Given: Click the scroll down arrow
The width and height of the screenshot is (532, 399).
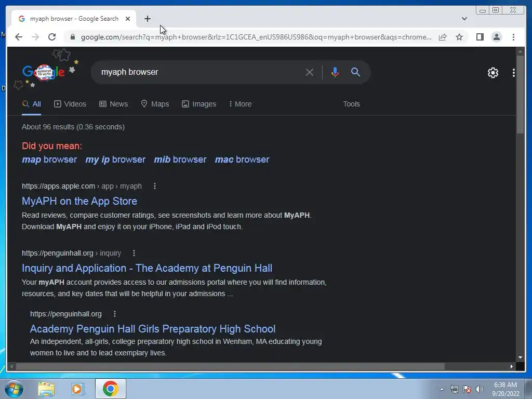Looking at the screenshot, I should (x=520, y=357).
